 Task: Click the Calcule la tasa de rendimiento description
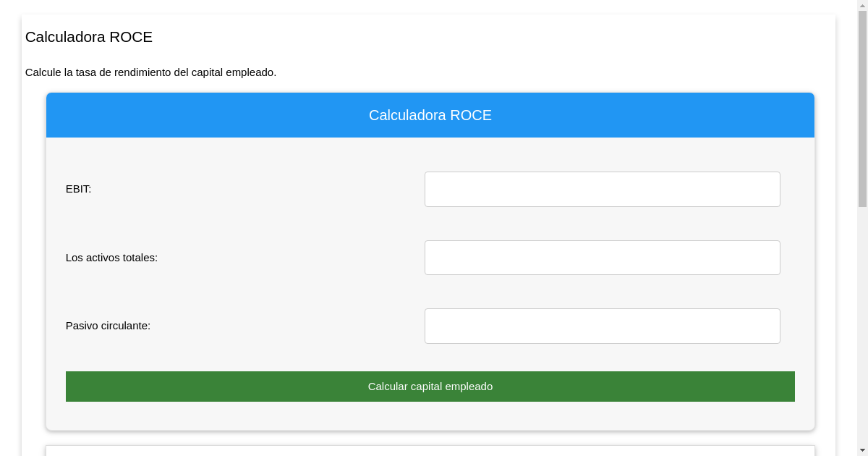tap(150, 72)
